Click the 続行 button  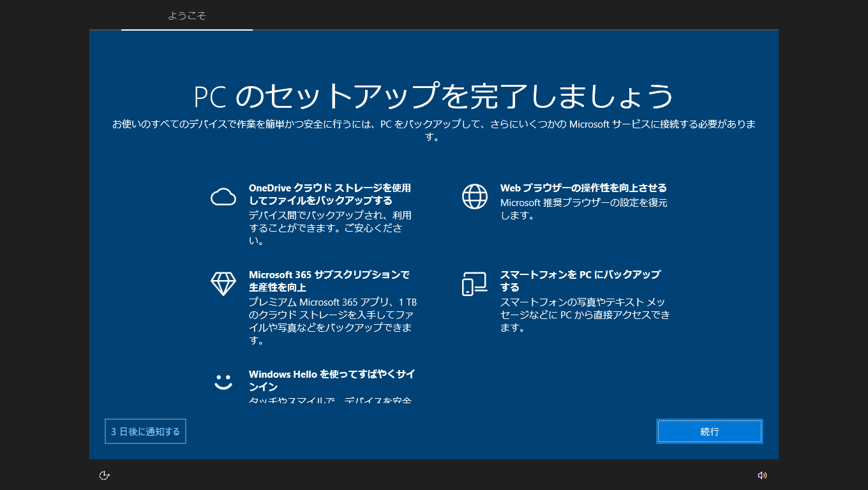(x=709, y=431)
